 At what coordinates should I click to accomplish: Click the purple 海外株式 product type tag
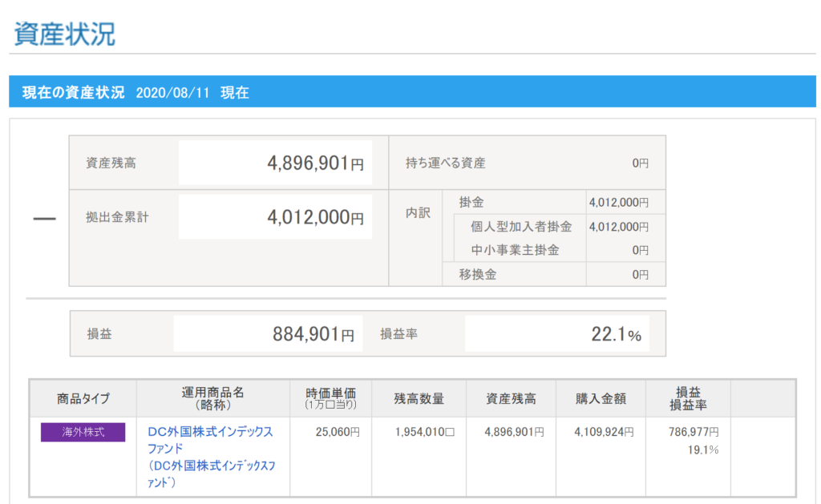click(x=83, y=432)
